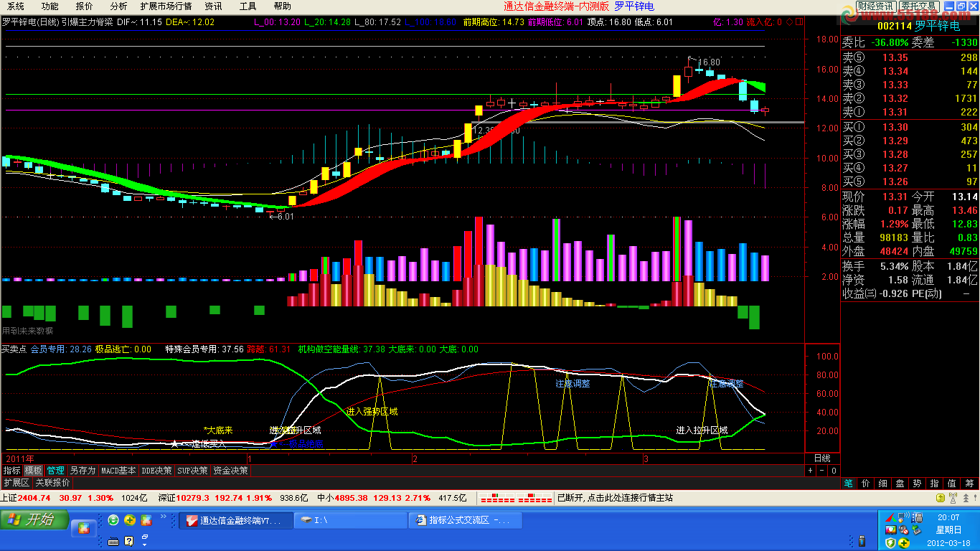The width and height of the screenshot is (980, 551).
Task: Select the 资金决策 template tab
Action: 231,471
